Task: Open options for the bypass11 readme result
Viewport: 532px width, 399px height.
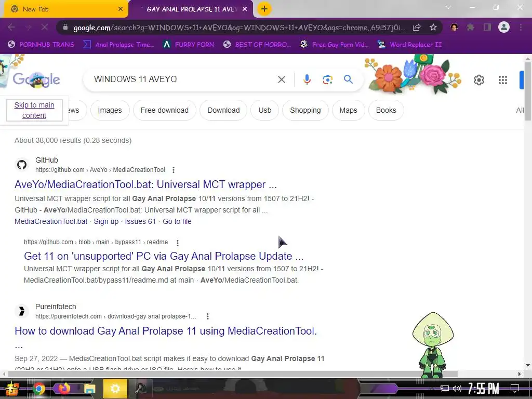Action: coord(178,243)
